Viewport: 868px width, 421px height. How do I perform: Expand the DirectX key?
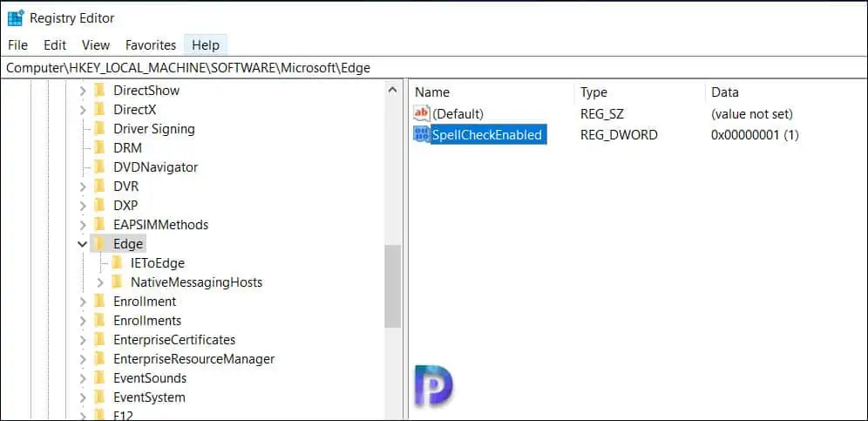[x=83, y=110]
